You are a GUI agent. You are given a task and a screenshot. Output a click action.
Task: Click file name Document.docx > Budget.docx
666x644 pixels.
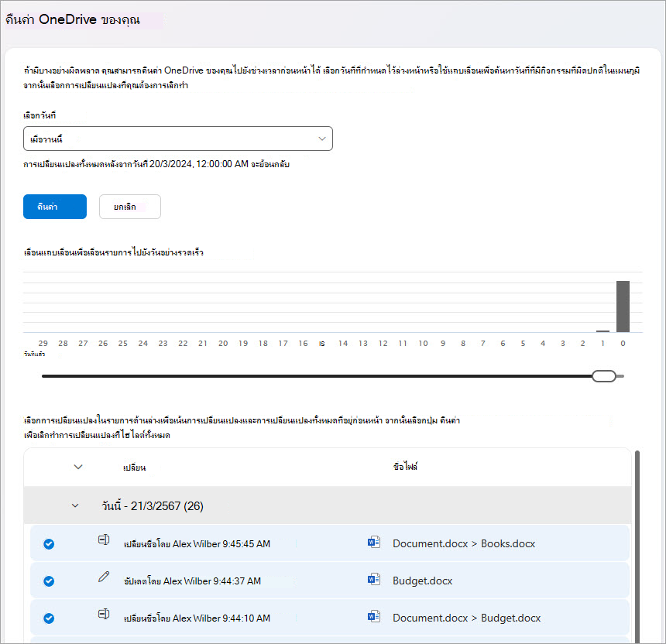click(x=466, y=618)
